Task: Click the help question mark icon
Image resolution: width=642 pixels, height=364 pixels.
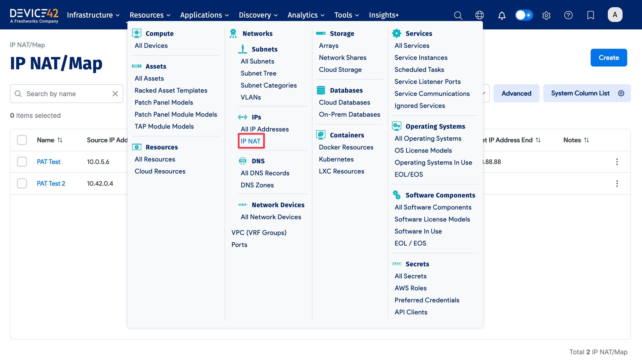Action: pos(568,15)
